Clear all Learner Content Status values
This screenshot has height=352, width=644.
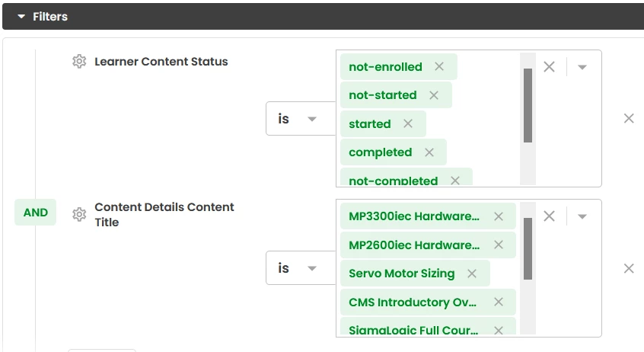(549, 66)
